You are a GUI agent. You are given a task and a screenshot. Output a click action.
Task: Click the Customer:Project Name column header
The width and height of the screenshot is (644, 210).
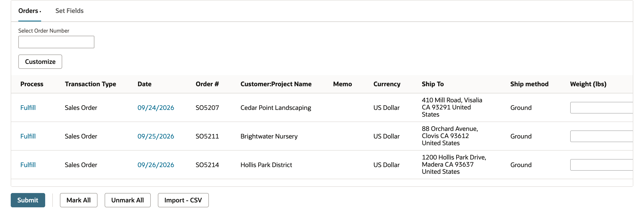click(276, 84)
